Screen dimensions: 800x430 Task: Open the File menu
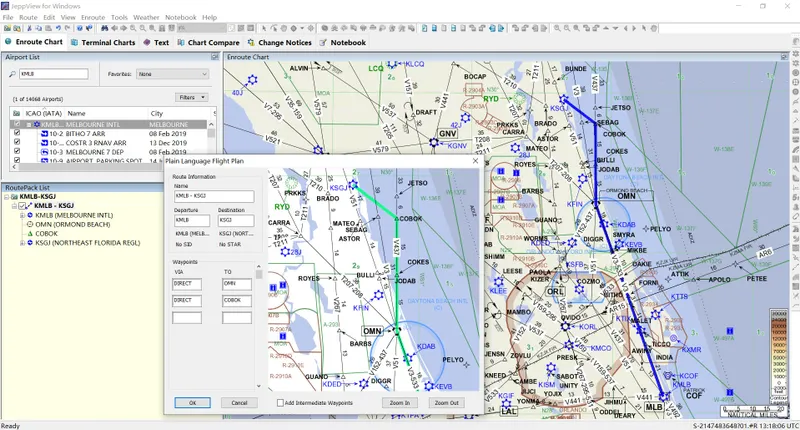(x=8, y=17)
